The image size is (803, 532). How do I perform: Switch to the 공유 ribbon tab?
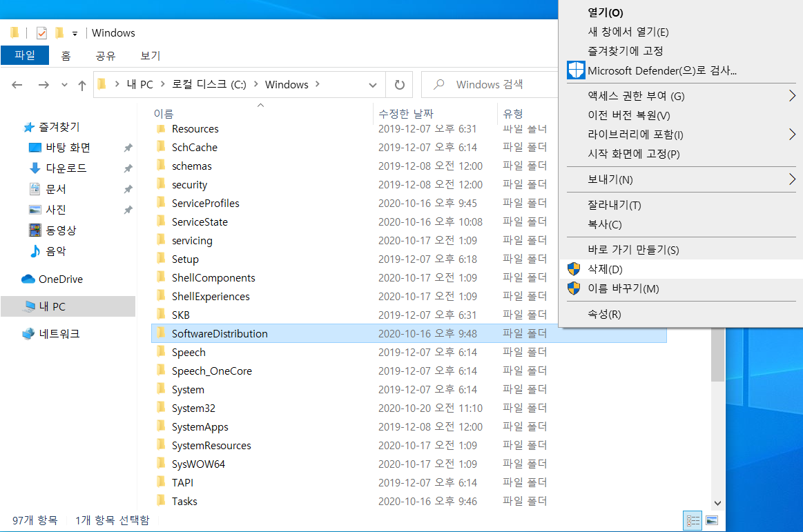pyautogui.click(x=106, y=55)
